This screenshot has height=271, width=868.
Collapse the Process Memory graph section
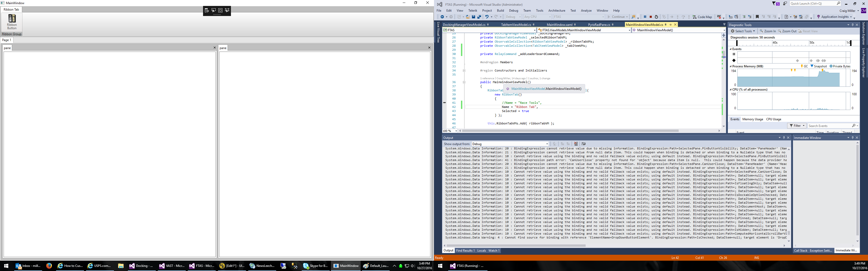click(731, 66)
